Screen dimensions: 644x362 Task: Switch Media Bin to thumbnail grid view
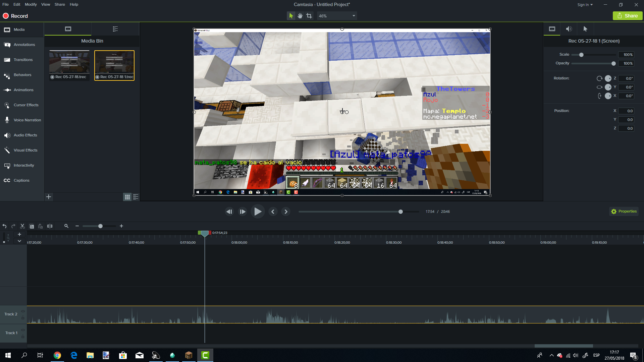coord(127,197)
